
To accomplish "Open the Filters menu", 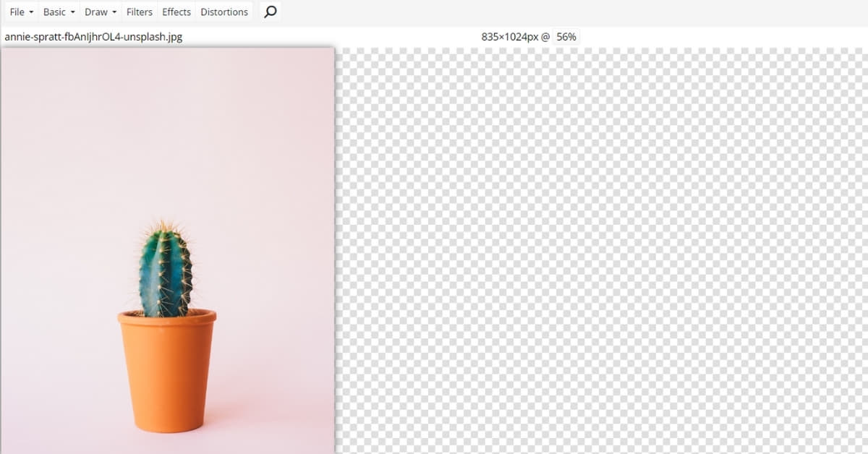I will (x=140, y=12).
